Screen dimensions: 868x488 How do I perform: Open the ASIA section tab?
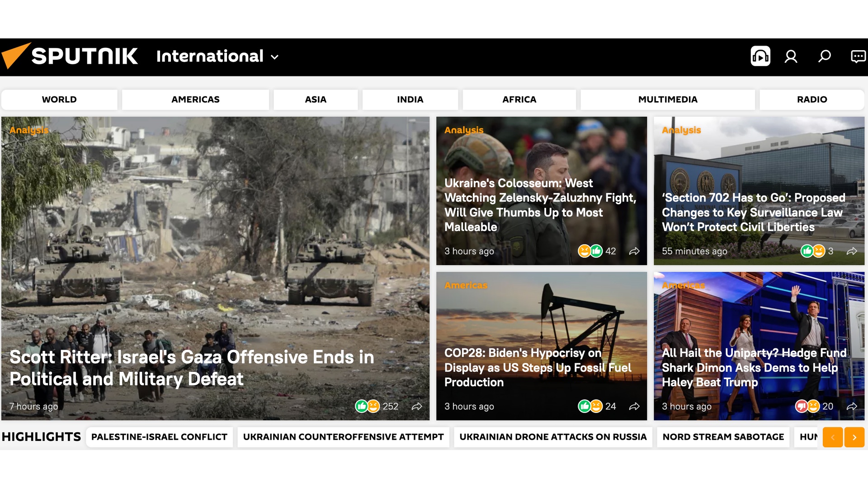coord(316,99)
